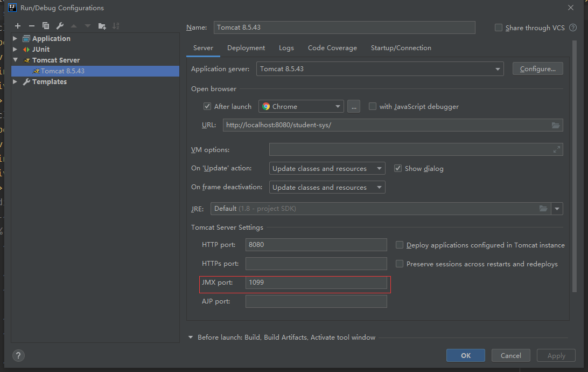Click the Apply button
Viewport: 588px width, 372px height.
[556, 355]
